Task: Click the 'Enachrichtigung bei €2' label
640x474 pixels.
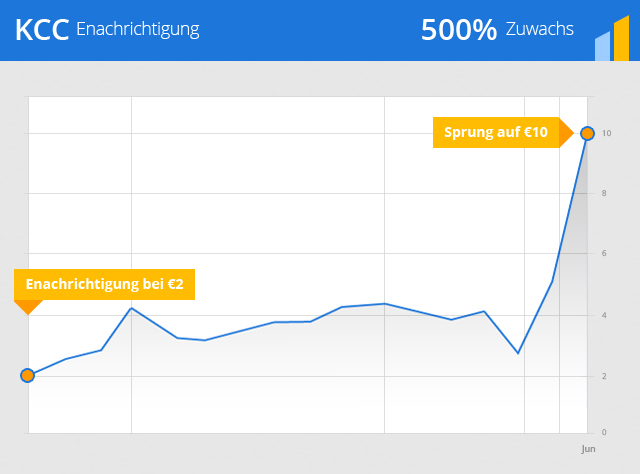Action: click(104, 284)
